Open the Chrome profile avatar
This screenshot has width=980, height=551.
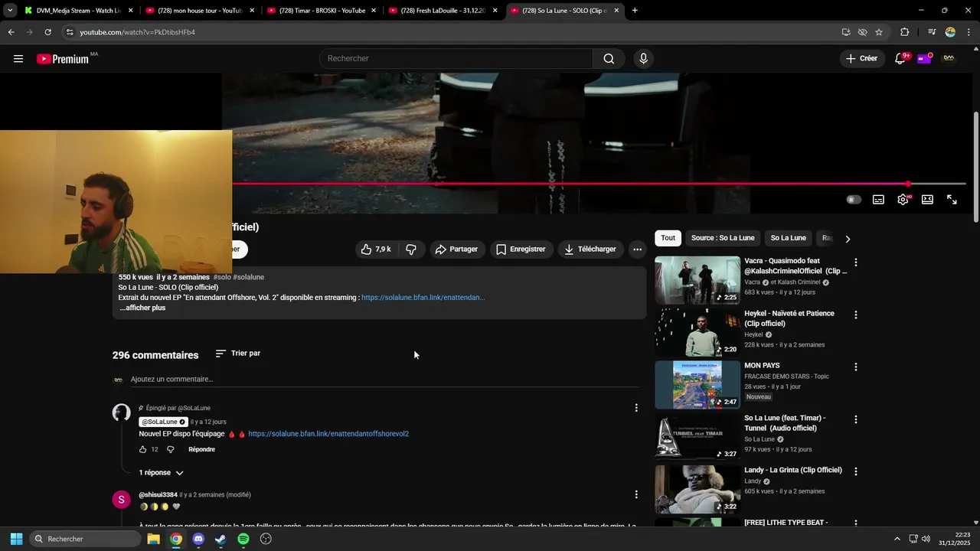[950, 32]
